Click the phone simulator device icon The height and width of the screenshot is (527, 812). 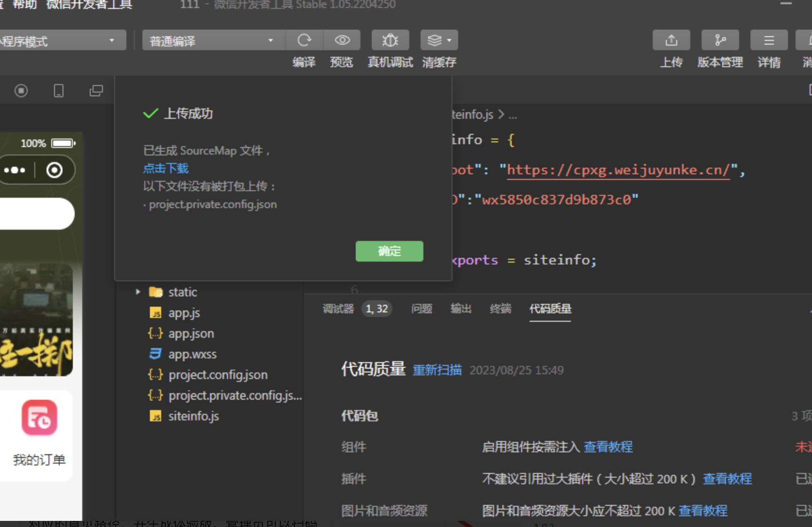pos(58,90)
